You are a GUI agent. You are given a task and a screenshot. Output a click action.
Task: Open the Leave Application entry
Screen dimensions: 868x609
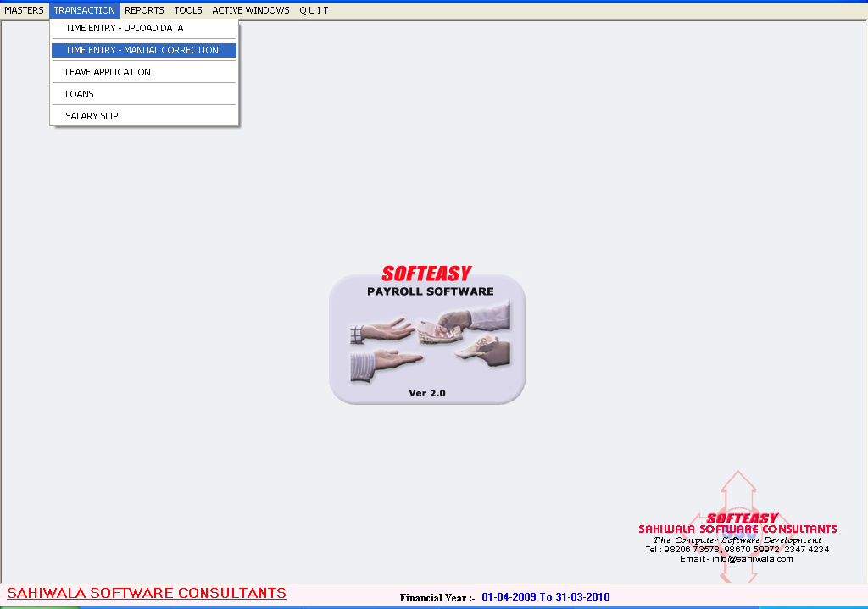pyautogui.click(x=108, y=72)
